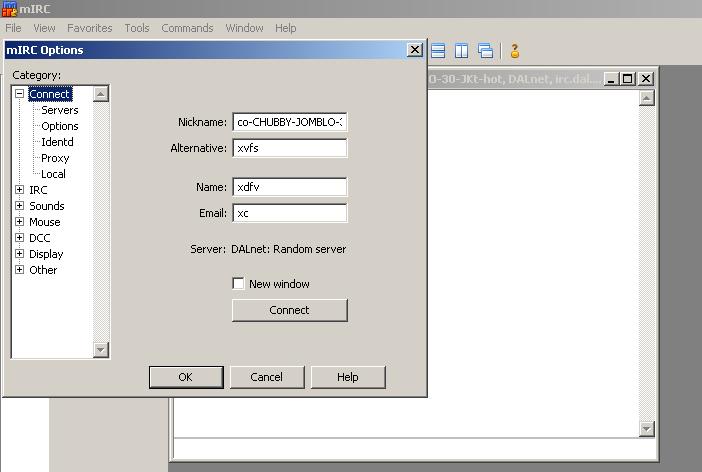The image size is (702, 472).
Task: Select the Sounds tree item label
Action: (47, 206)
